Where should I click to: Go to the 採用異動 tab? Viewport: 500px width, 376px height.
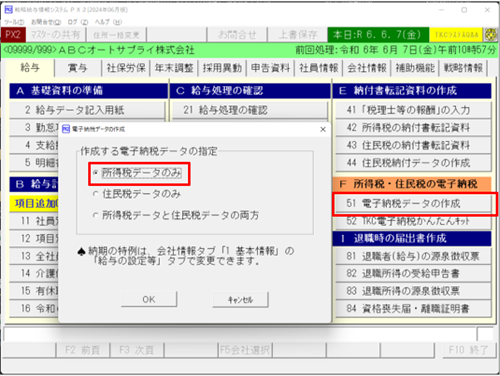point(222,68)
